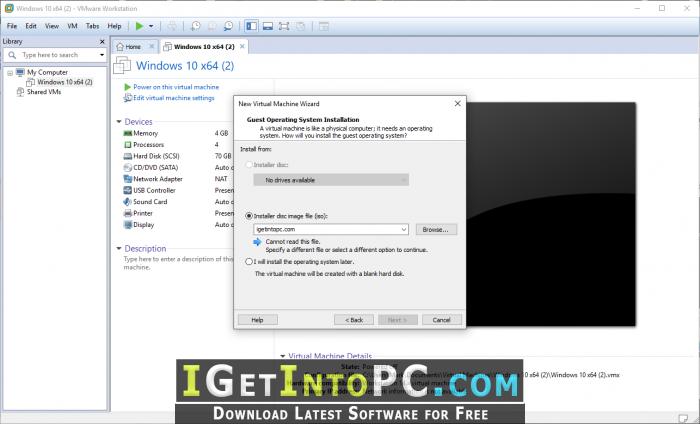Image resolution: width=700 pixels, height=424 pixels.
Task: Click the Library search field
Action: (54, 55)
